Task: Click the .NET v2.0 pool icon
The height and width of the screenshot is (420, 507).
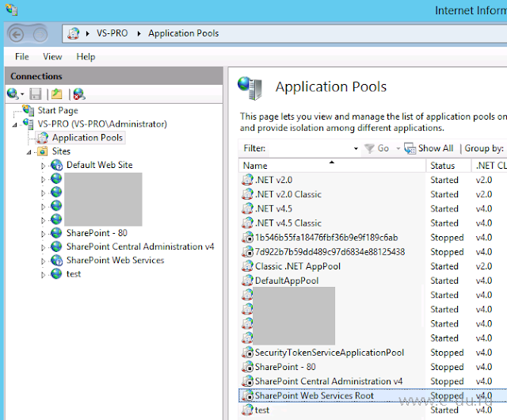Action: [247, 180]
